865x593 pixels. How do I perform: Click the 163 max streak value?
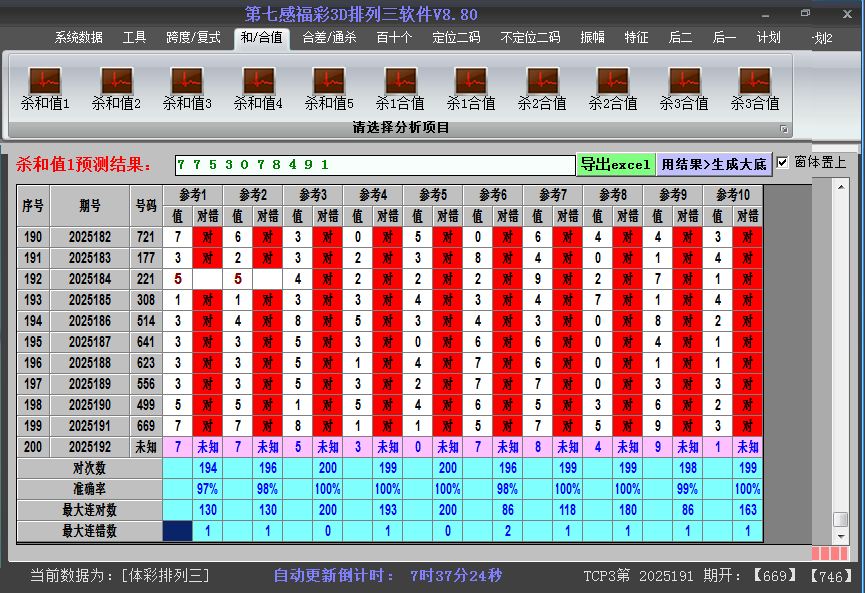click(x=748, y=510)
